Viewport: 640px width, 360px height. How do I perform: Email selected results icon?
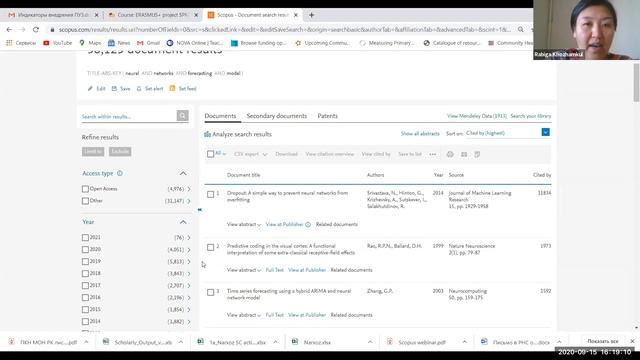pos(464,154)
